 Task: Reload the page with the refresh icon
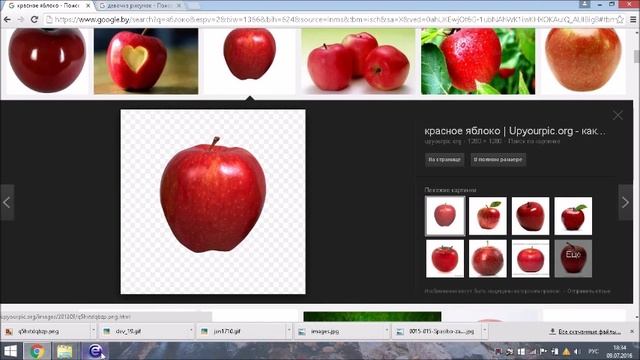click(34, 19)
